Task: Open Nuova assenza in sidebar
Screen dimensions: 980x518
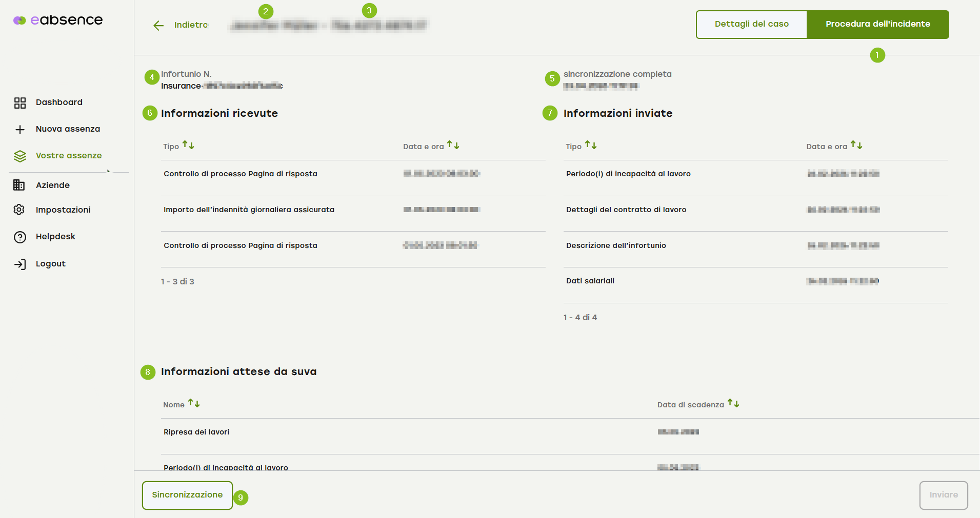Action: 68,129
